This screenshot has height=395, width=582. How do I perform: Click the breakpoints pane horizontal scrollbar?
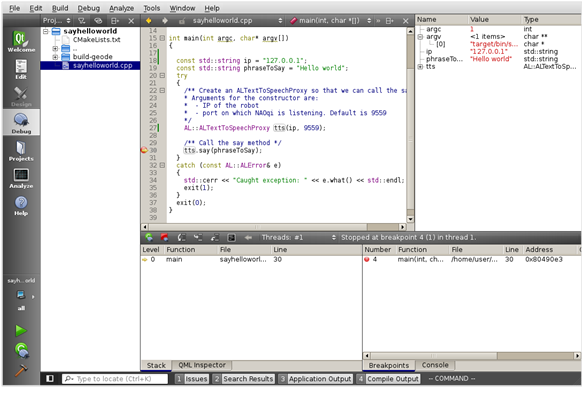tap(472, 356)
